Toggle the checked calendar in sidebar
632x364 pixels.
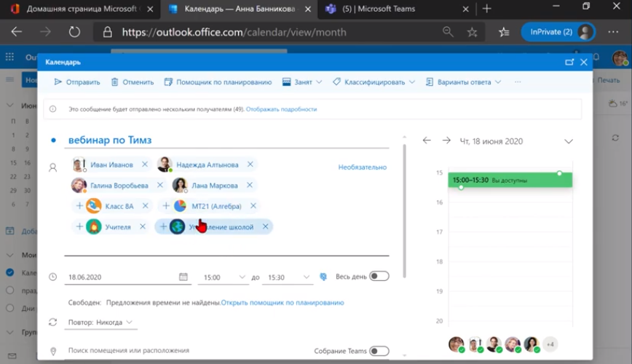point(10,272)
